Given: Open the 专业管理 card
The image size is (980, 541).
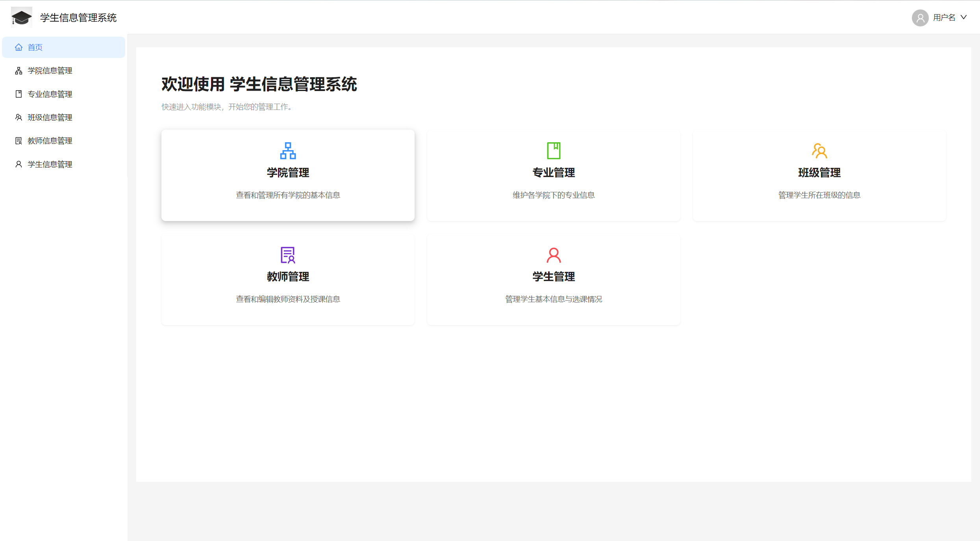Looking at the screenshot, I should [554, 173].
